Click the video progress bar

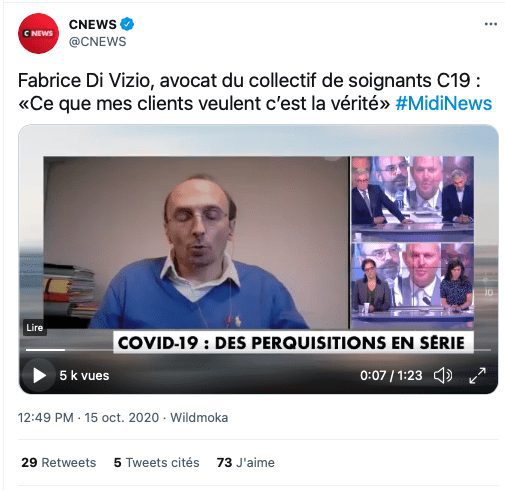coord(258,350)
